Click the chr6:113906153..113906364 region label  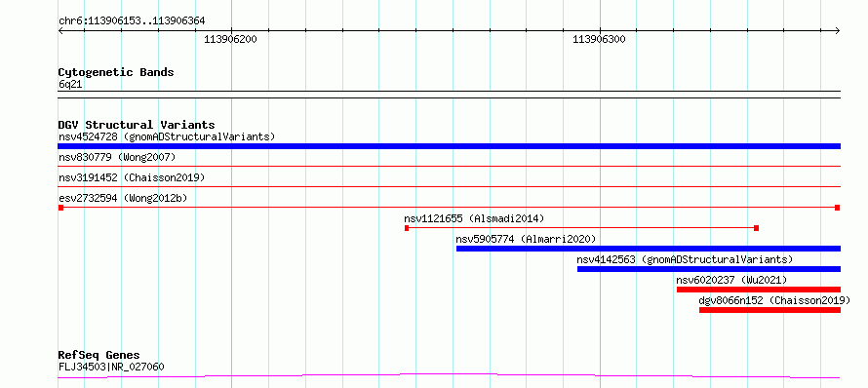[x=132, y=21]
